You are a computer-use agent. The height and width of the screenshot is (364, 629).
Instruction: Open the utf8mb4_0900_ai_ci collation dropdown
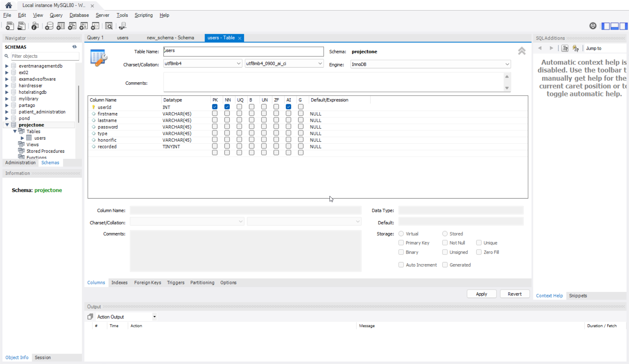pos(320,63)
